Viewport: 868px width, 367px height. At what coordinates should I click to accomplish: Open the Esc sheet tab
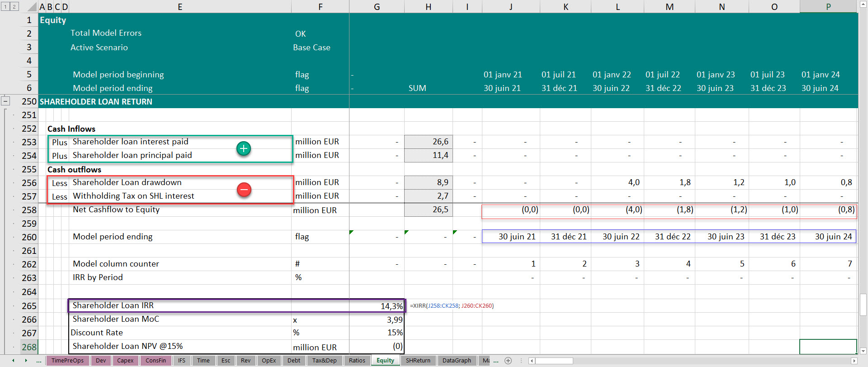226,361
